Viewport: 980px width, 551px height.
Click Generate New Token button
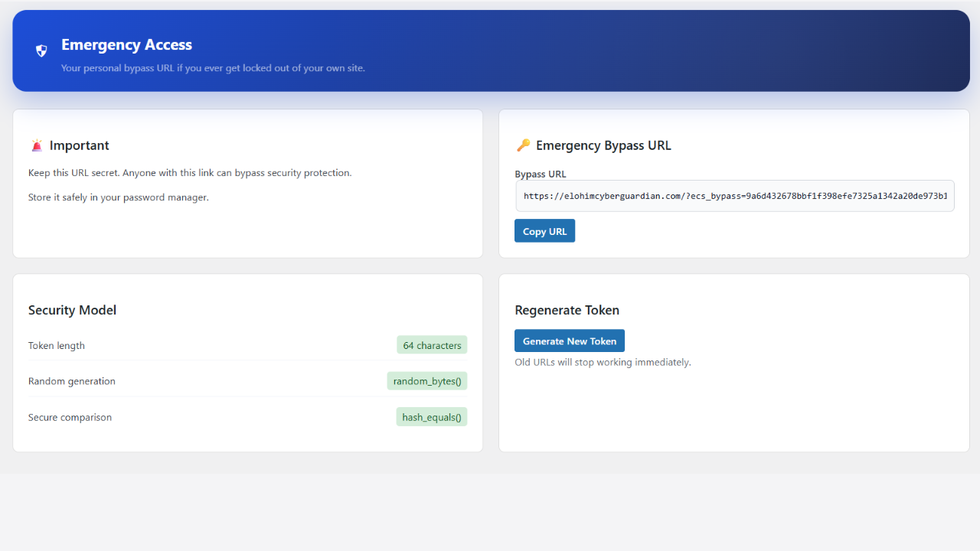(x=570, y=341)
